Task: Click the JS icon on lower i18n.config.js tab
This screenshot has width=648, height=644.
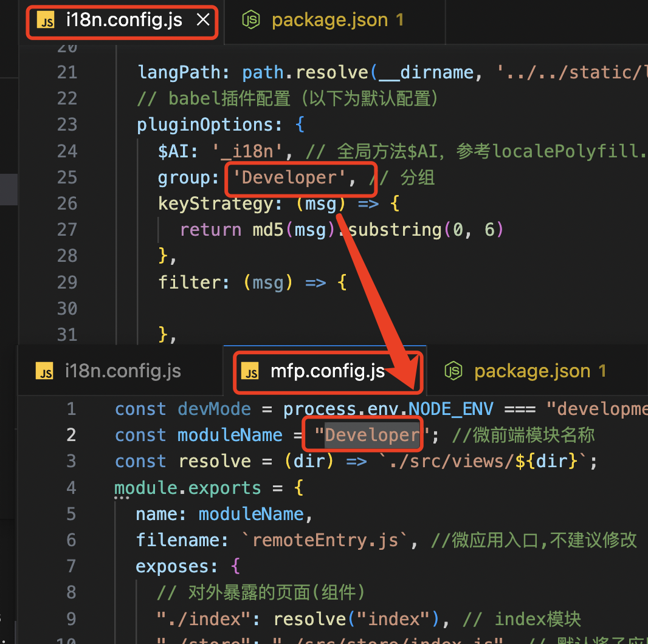Action: pyautogui.click(x=46, y=371)
